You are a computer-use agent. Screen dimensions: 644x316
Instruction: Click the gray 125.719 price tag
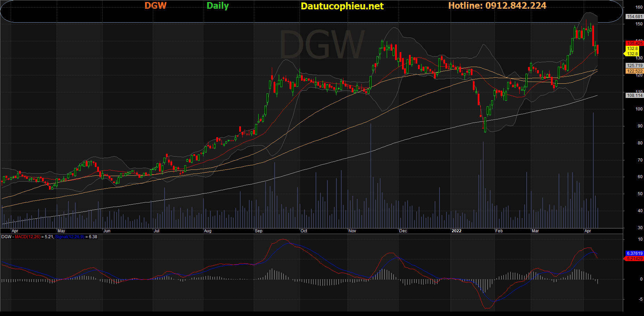point(634,66)
